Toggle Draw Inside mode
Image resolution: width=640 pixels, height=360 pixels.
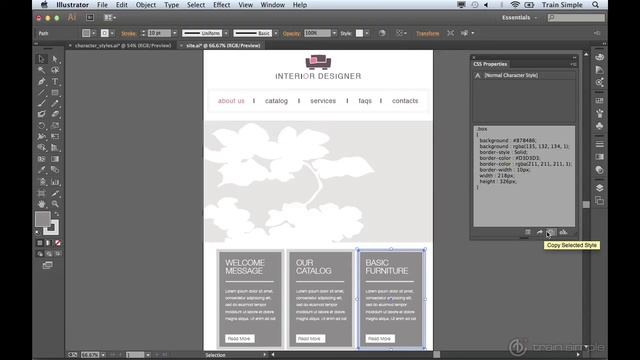coord(58,254)
